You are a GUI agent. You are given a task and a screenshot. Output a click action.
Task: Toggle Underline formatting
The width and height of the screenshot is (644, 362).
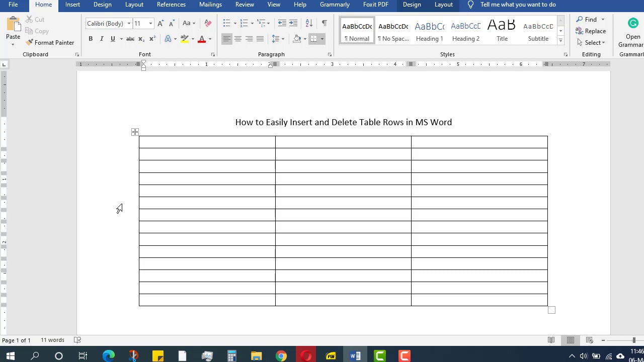coord(113,39)
